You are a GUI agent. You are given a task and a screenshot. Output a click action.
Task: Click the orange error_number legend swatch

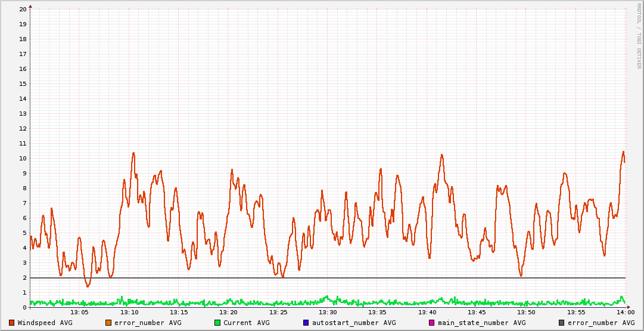108,323
